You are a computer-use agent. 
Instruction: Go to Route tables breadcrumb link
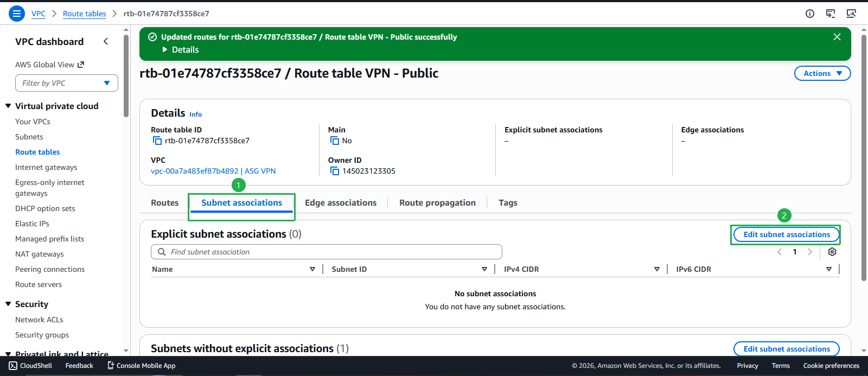tap(85, 14)
